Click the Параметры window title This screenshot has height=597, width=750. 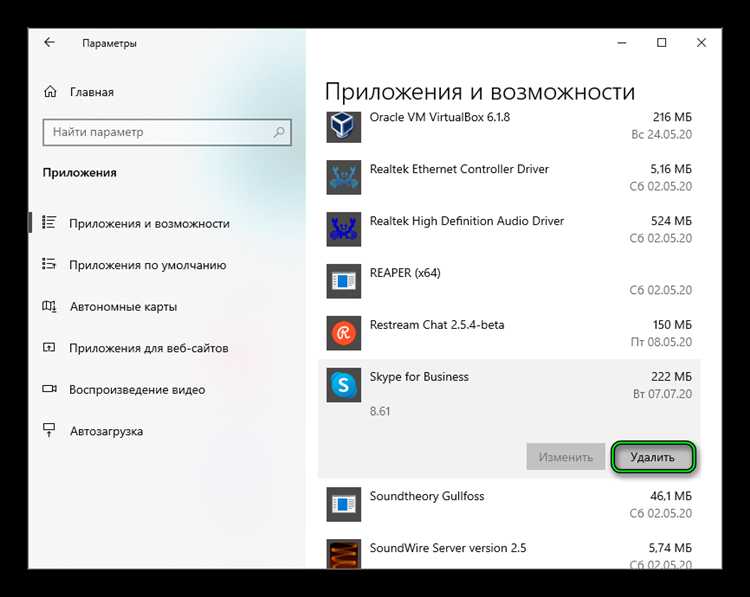109,43
